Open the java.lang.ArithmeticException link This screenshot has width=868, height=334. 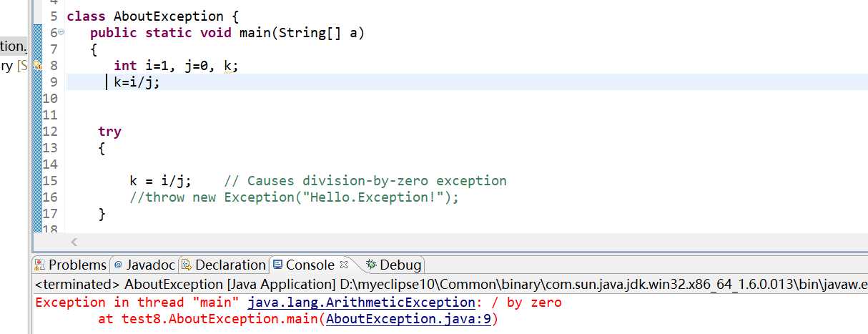point(360,303)
